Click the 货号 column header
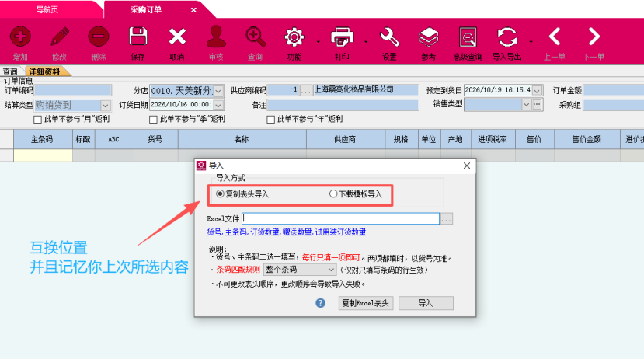Image resolution: width=644 pixels, height=359 pixels. 155,139
